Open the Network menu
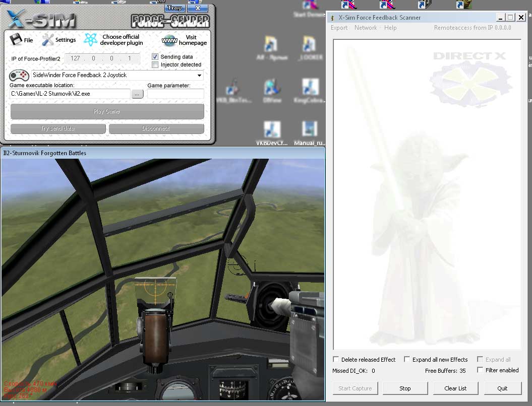Image resolution: width=532 pixels, height=406 pixels. (x=366, y=28)
